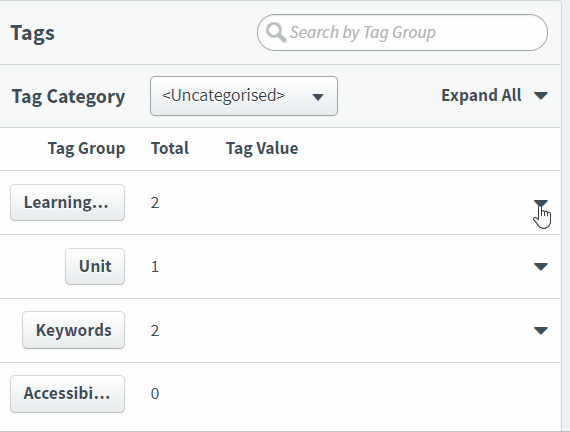Click the Search by Tag Group field
The image size is (570, 432).
[402, 32]
